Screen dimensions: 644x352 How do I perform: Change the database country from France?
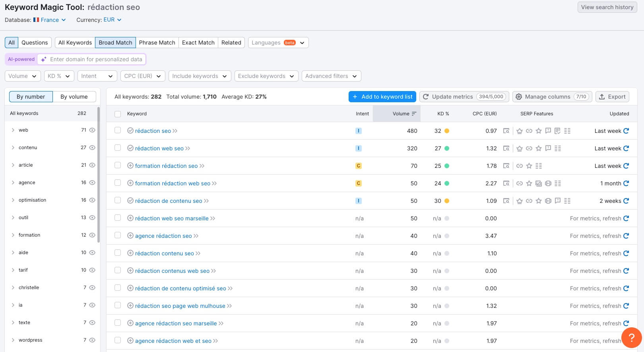(x=50, y=20)
